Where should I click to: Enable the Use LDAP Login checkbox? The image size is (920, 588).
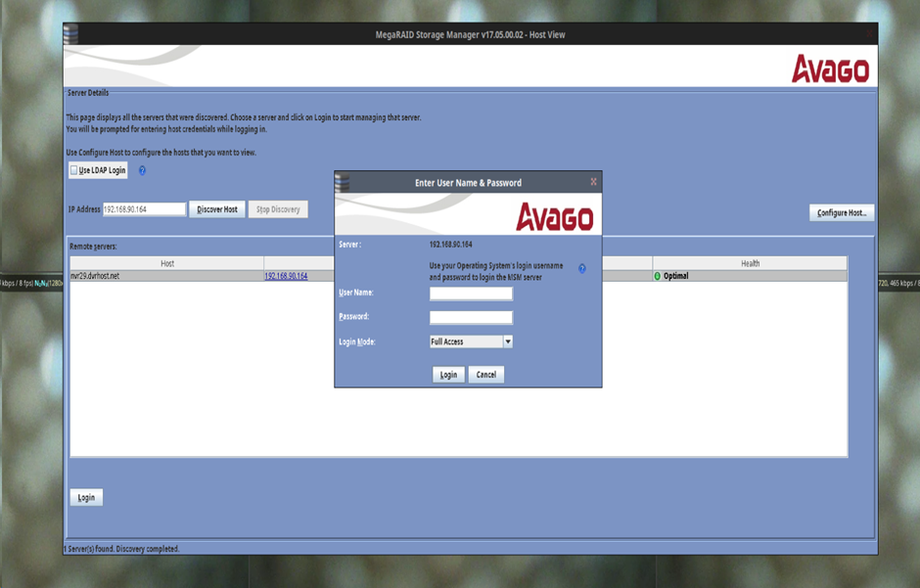point(74,170)
